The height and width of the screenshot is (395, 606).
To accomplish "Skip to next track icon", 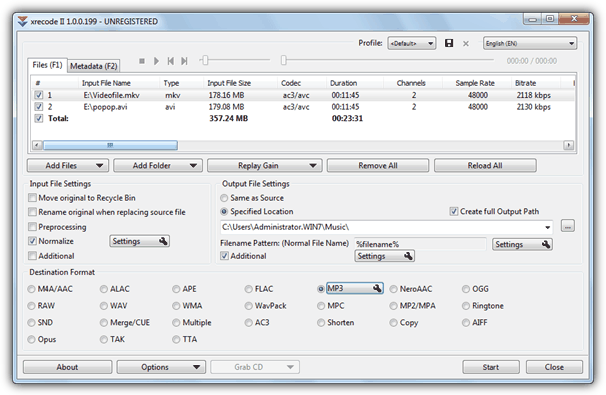I will coord(184,61).
